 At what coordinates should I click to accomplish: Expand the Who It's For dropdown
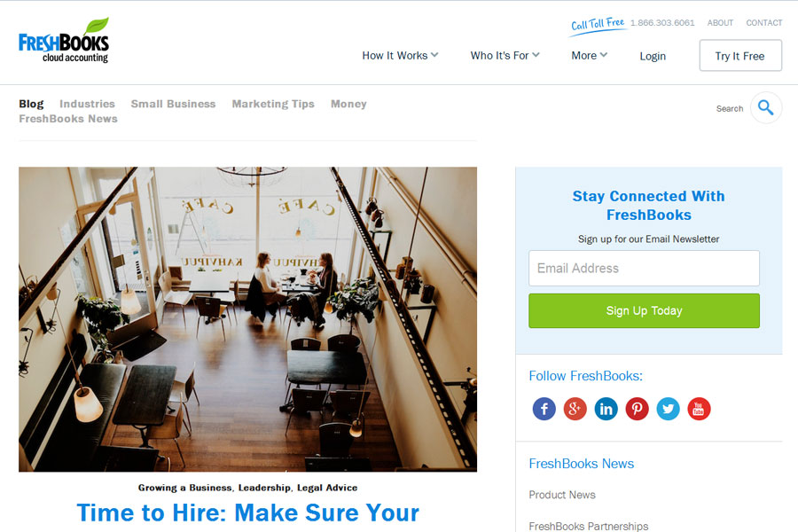point(505,56)
